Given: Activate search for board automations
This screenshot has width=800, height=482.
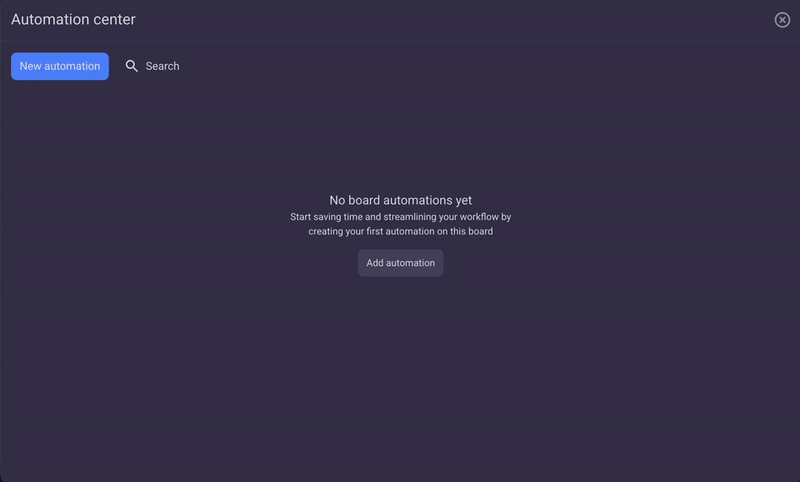Looking at the screenshot, I should 152,66.
